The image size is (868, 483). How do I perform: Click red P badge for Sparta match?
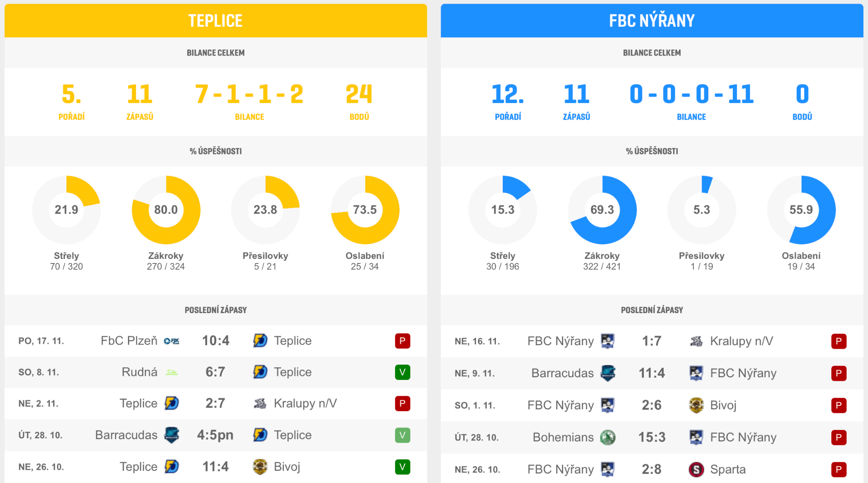click(839, 469)
